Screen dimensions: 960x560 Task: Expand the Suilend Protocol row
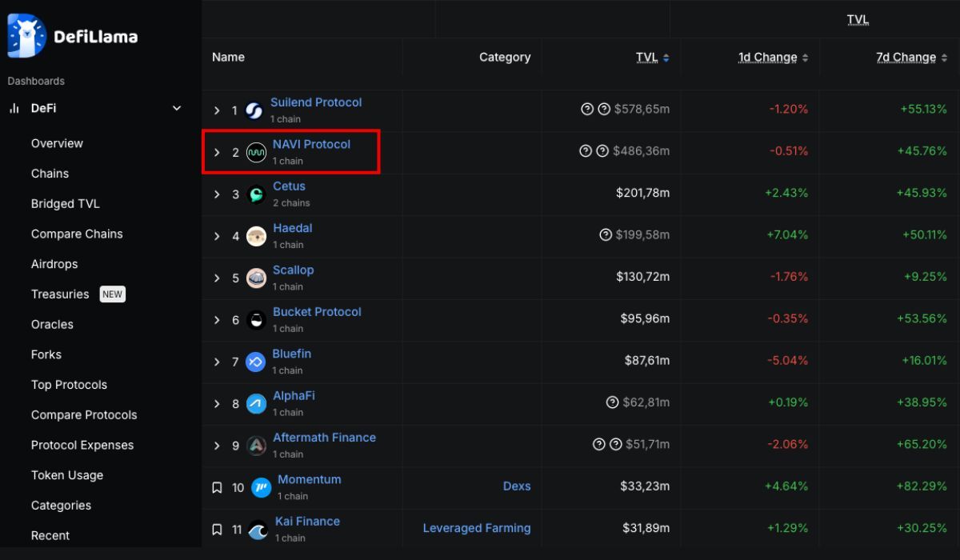pyautogui.click(x=217, y=110)
